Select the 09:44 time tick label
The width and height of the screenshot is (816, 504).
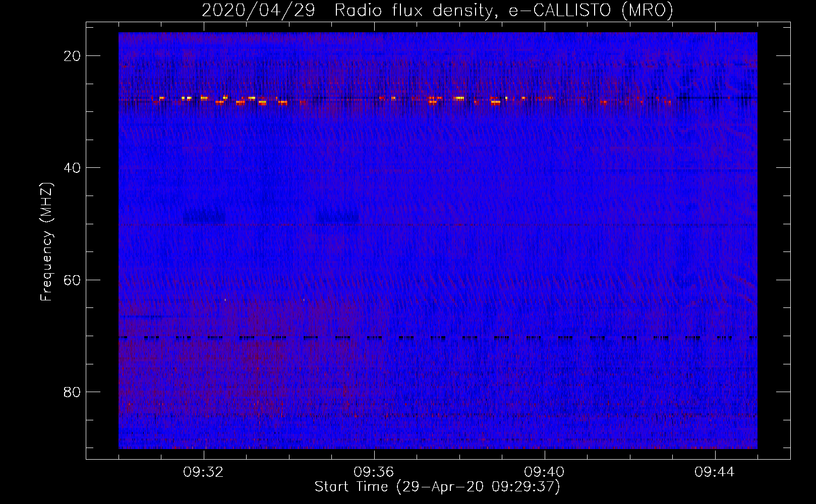pos(715,472)
